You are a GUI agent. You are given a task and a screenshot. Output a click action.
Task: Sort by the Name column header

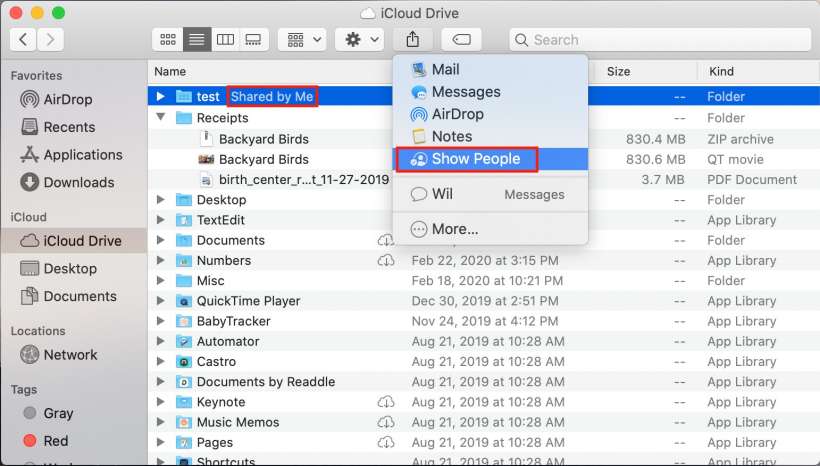[x=170, y=72]
